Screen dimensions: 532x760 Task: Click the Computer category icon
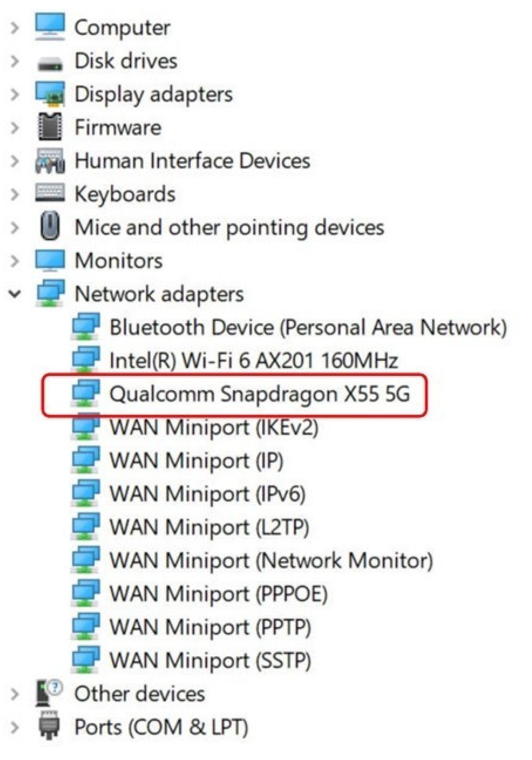pyautogui.click(x=49, y=27)
